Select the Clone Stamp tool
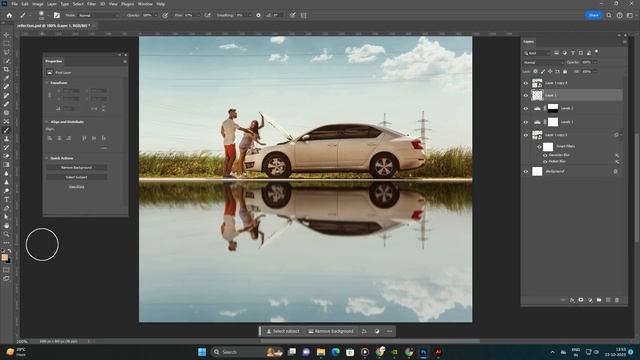Image resolution: width=640 pixels, height=360 pixels. click(x=6, y=139)
